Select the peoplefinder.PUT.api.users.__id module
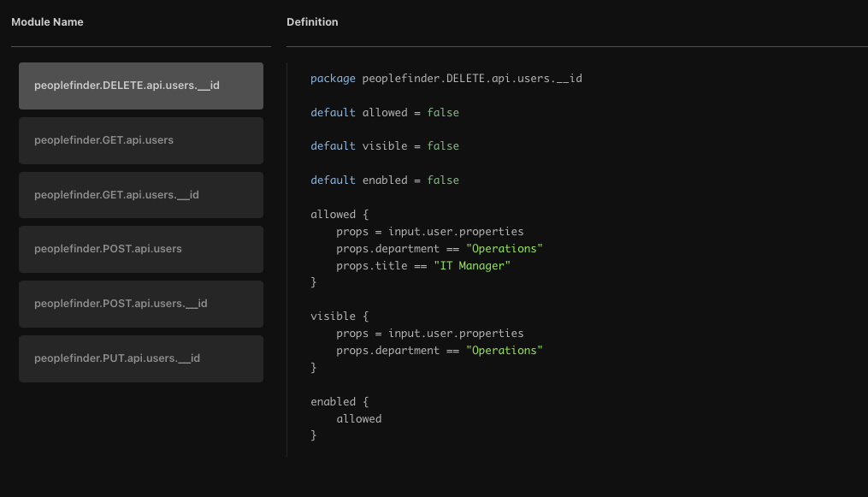The width and height of the screenshot is (868, 497). (141, 358)
